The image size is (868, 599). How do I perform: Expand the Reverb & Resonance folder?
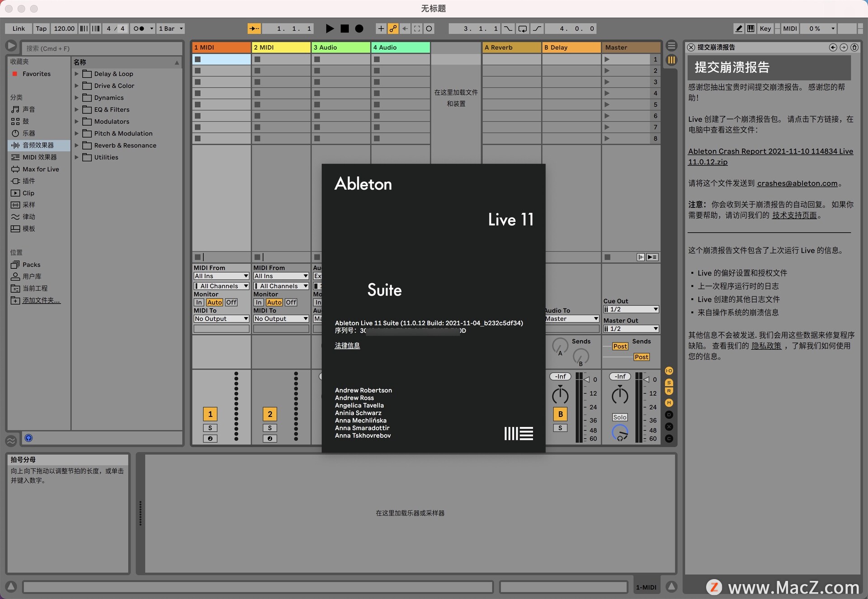pyautogui.click(x=76, y=145)
